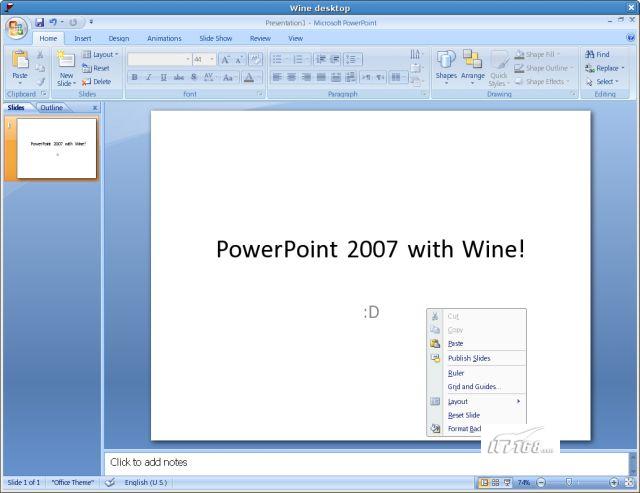Zoom in with plus button
Image resolution: width=640 pixels, height=493 pixels.
click(x=613, y=483)
